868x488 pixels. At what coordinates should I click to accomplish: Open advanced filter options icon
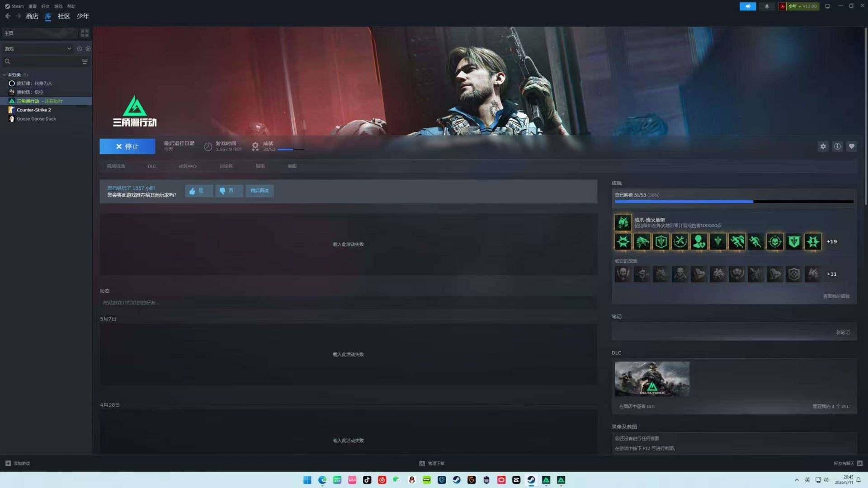pyautogui.click(x=85, y=61)
